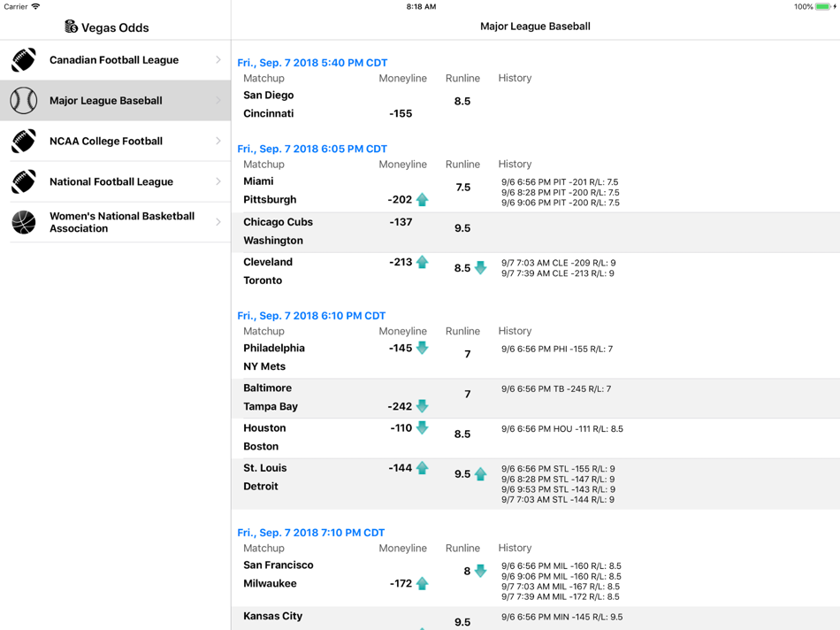Select the Cincinnati team name
The width and height of the screenshot is (840, 630).
(x=269, y=113)
